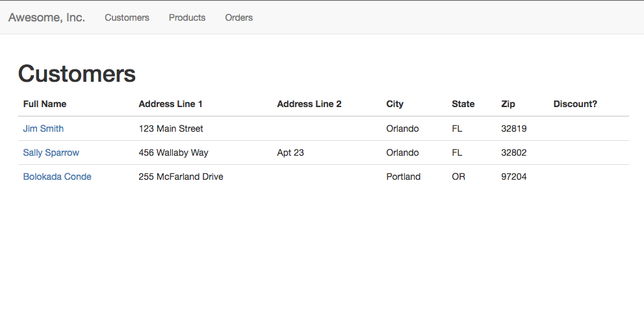Click the 97204 zip code cell
Screen dimensions: 644x320
[x=514, y=177]
